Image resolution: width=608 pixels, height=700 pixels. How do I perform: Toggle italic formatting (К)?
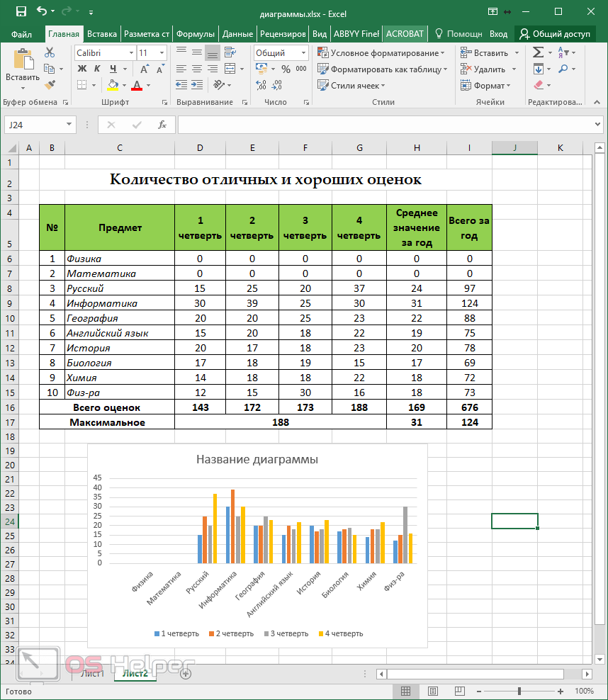tap(97, 69)
